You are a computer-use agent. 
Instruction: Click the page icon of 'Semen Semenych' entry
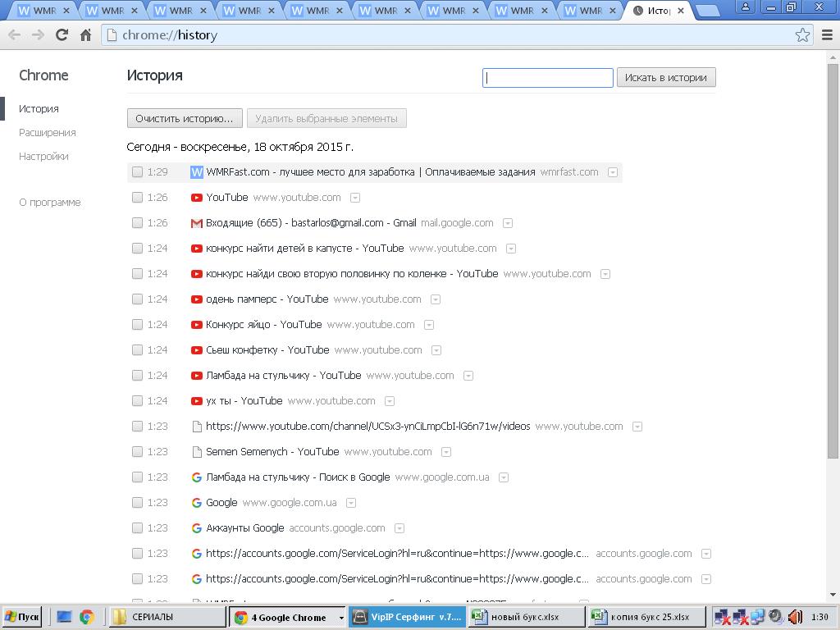[197, 452]
